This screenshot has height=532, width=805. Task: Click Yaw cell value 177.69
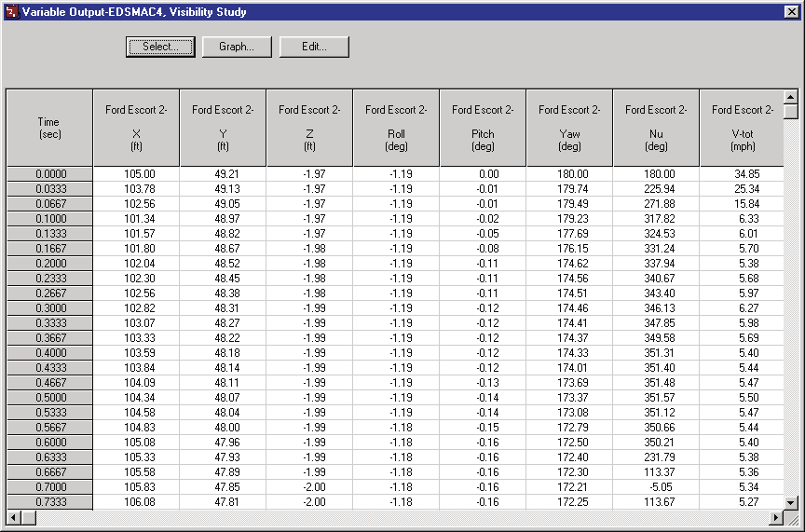(570, 234)
